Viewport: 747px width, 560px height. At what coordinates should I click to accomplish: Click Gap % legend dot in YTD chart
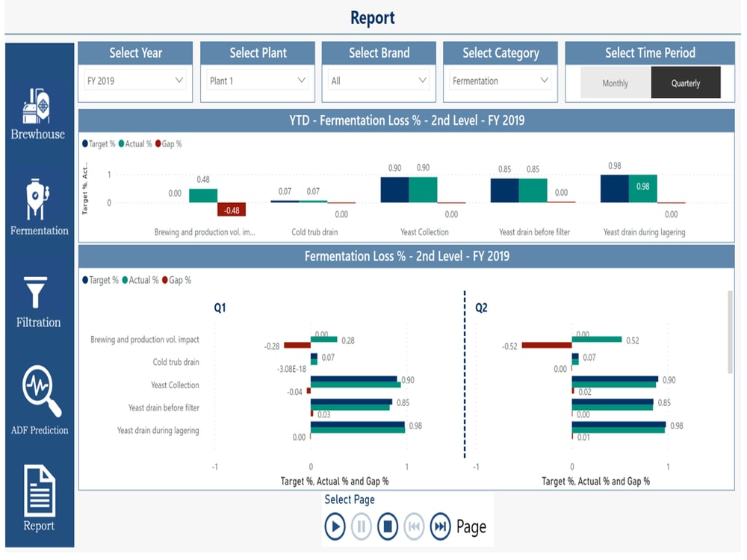(158, 143)
